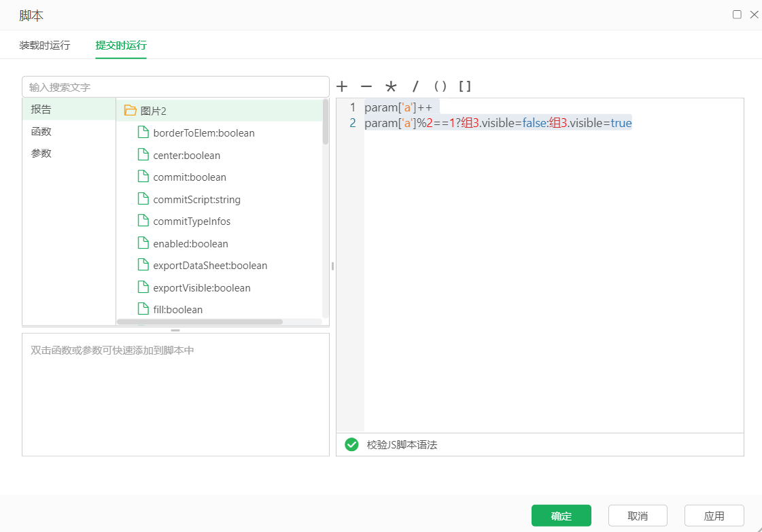Click line number 1 in gutter
762x532 pixels.
coord(352,107)
